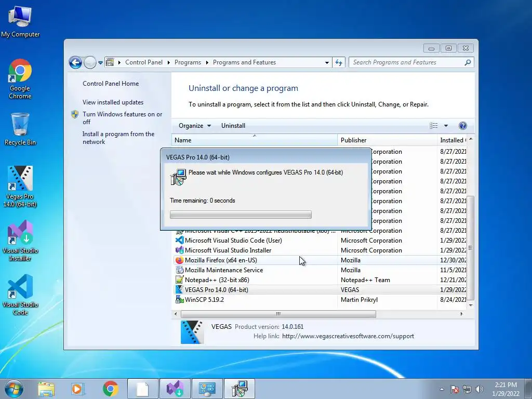The image size is (532, 399).
Task: Click Control Panel in the breadcrumb
Action: tap(144, 62)
